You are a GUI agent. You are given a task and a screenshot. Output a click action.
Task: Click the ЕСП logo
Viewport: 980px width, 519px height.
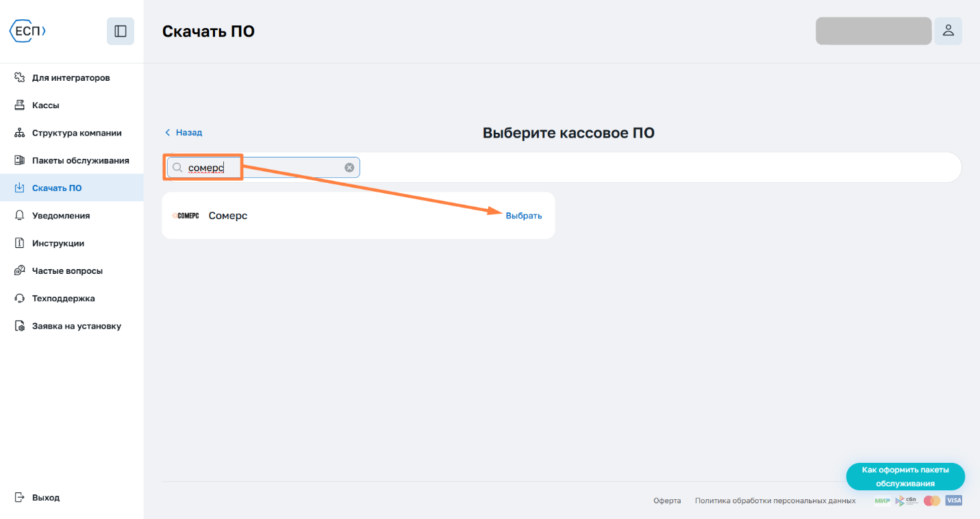coord(27,31)
